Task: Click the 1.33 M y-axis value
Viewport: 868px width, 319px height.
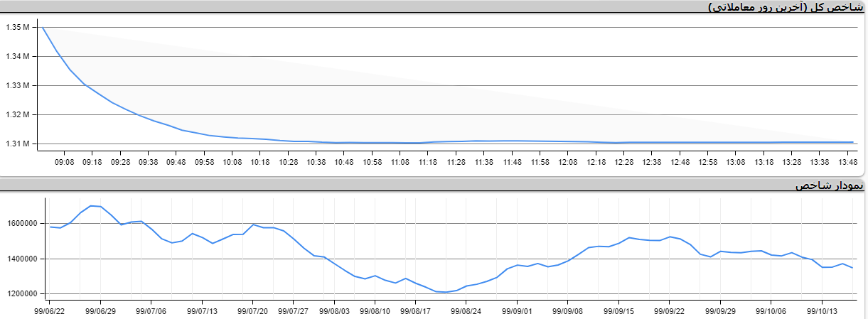Action: [x=17, y=86]
